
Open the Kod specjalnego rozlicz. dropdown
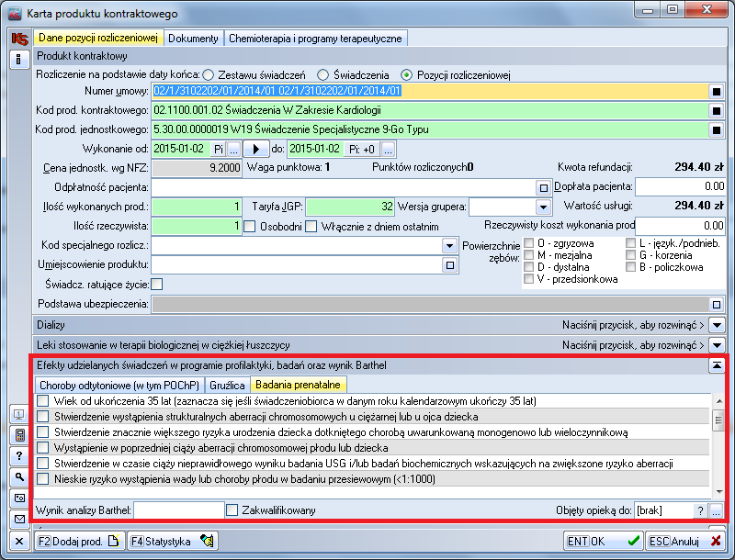point(449,246)
